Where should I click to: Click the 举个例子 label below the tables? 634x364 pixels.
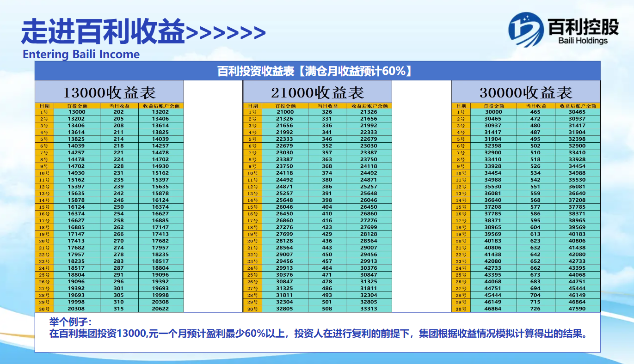(71, 322)
